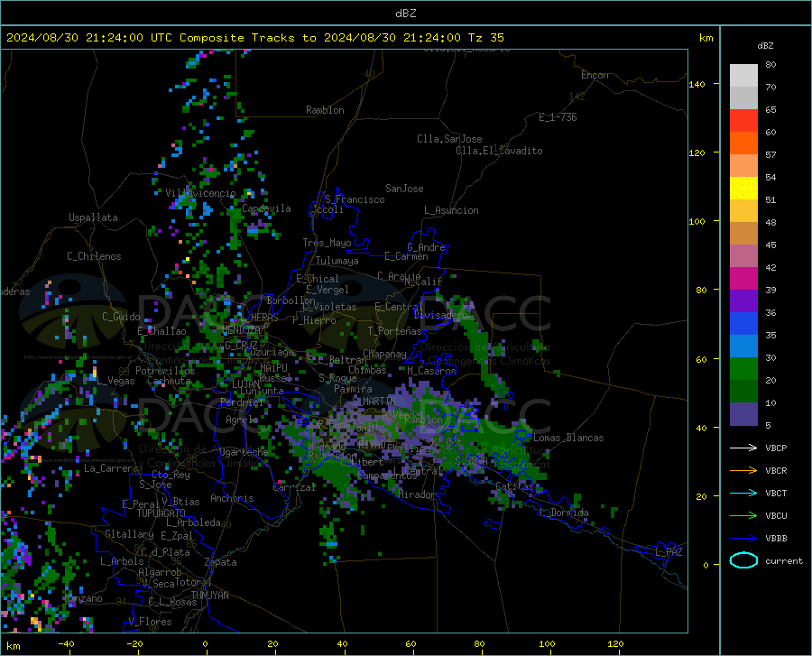Click the 'Chapanay' map label

tap(384, 354)
